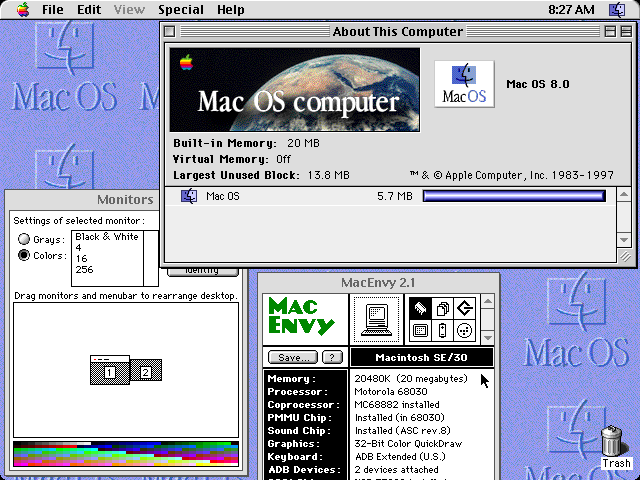Click the ? help button in MacEnvy
640x480 pixels.
pyautogui.click(x=332, y=358)
